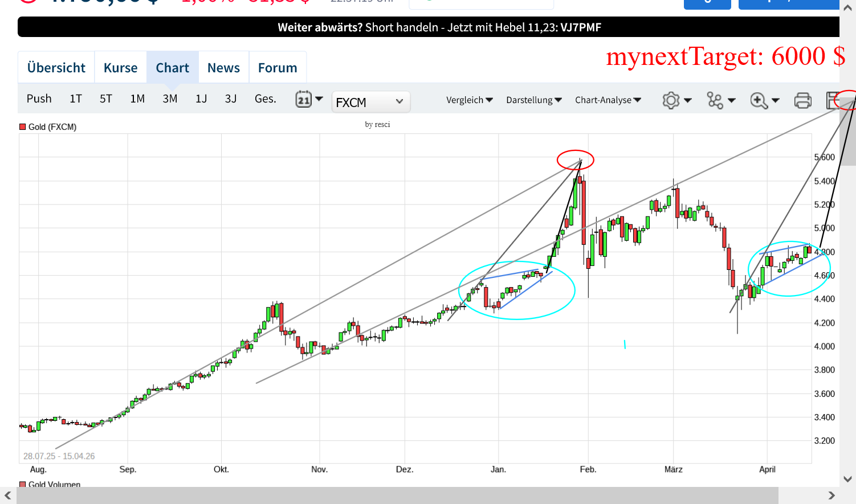The width and height of the screenshot is (856, 504).
Task: Print the chart with printer icon
Action: coord(802,100)
